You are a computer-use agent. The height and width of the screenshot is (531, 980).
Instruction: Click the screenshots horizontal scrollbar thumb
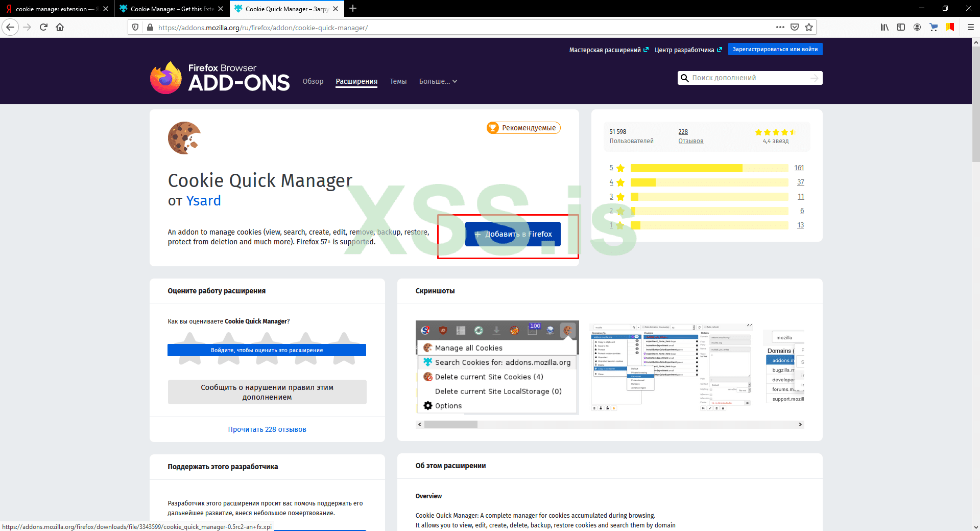coord(451,425)
